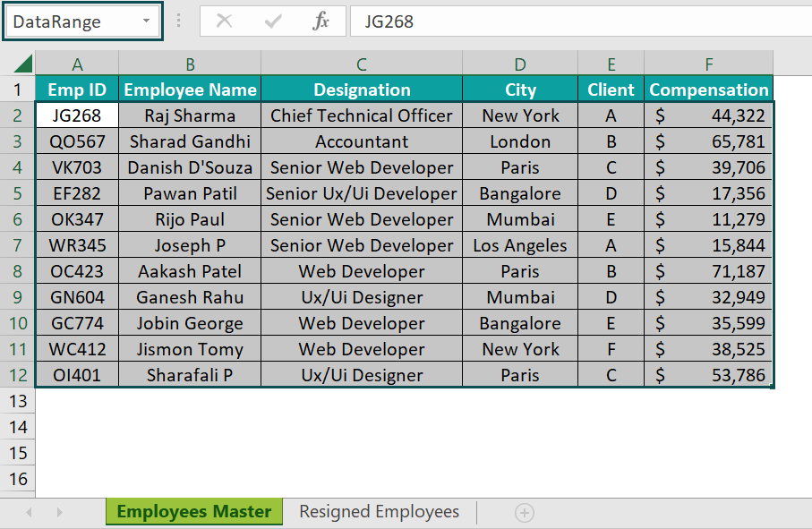Screen dimensions: 812x529
Task: Add a new worksheet with the plus icon
Action: (x=524, y=512)
